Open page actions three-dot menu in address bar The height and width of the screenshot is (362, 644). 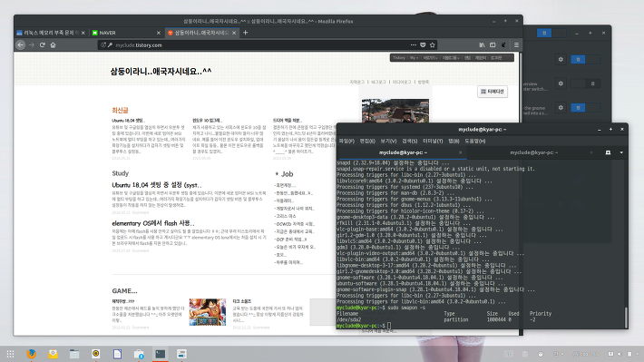(x=414, y=45)
